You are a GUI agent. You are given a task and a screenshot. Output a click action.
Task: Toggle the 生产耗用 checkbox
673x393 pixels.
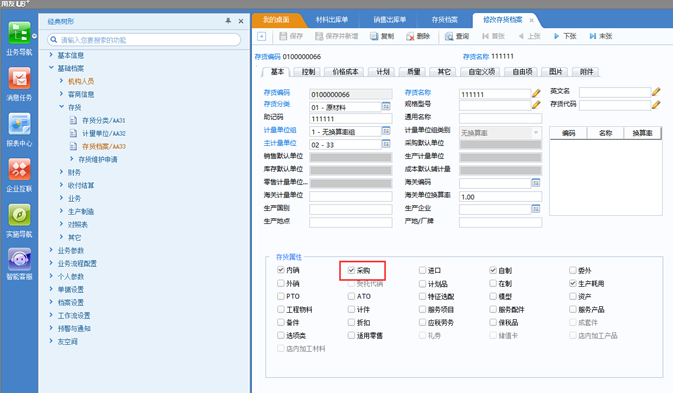(573, 283)
